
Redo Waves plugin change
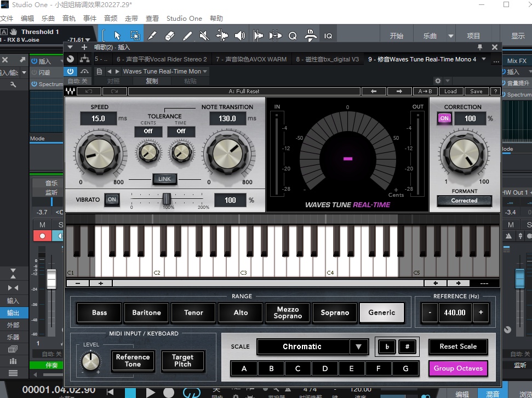[x=115, y=91]
